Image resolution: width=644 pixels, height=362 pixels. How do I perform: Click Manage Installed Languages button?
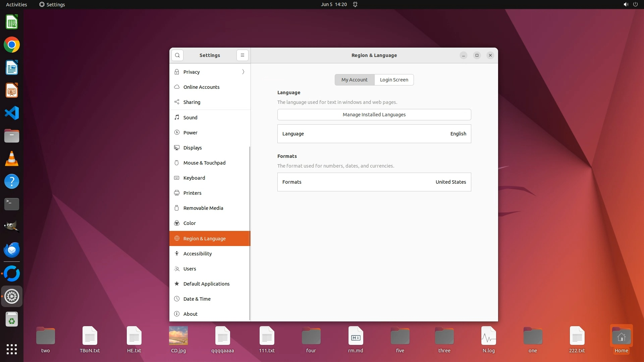pos(374,115)
